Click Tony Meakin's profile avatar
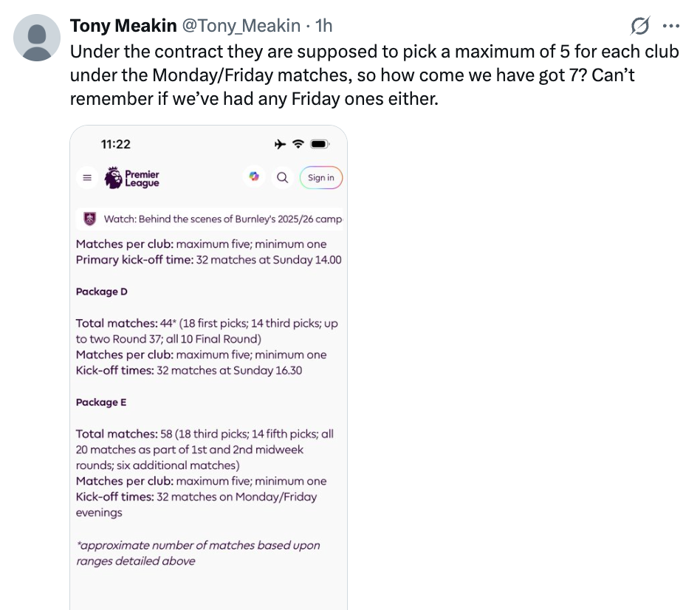 tap(37, 37)
